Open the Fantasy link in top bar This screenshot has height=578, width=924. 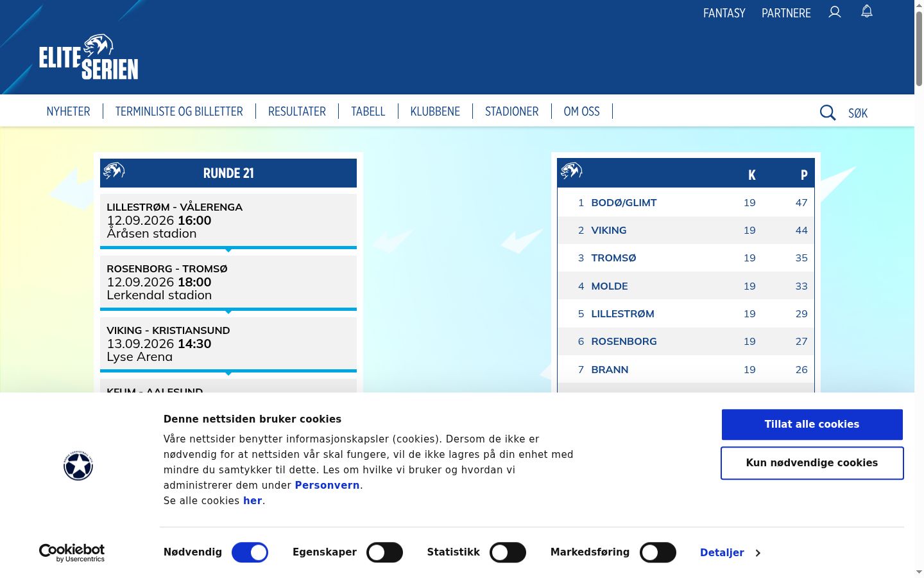click(x=724, y=13)
